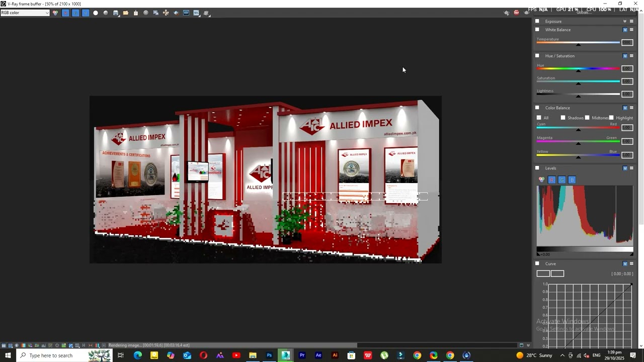Click the RGB circles icon in Levels
The height and width of the screenshot is (362, 644).
coord(542,179)
